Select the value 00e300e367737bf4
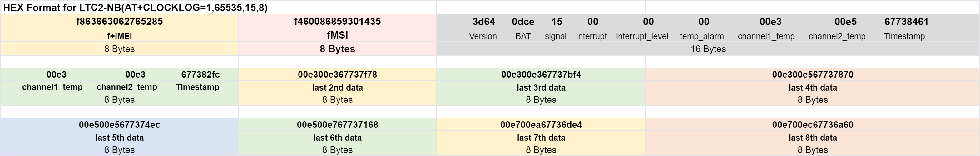Viewport: 980px width, 156px height. point(541,74)
